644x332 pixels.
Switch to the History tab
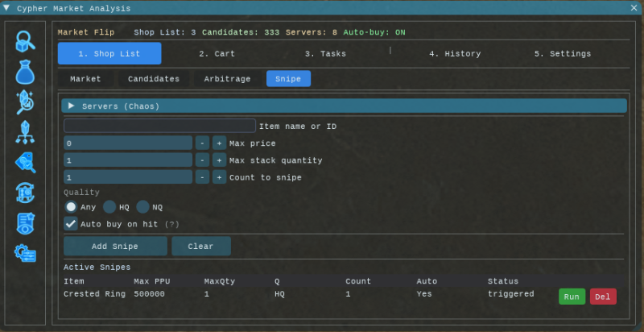(x=454, y=54)
